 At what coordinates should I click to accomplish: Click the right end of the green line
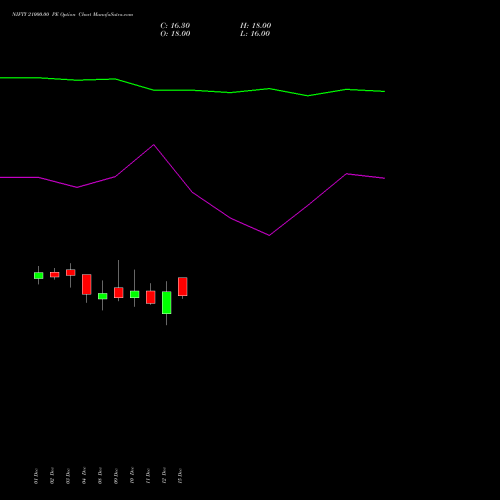tap(384, 91)
